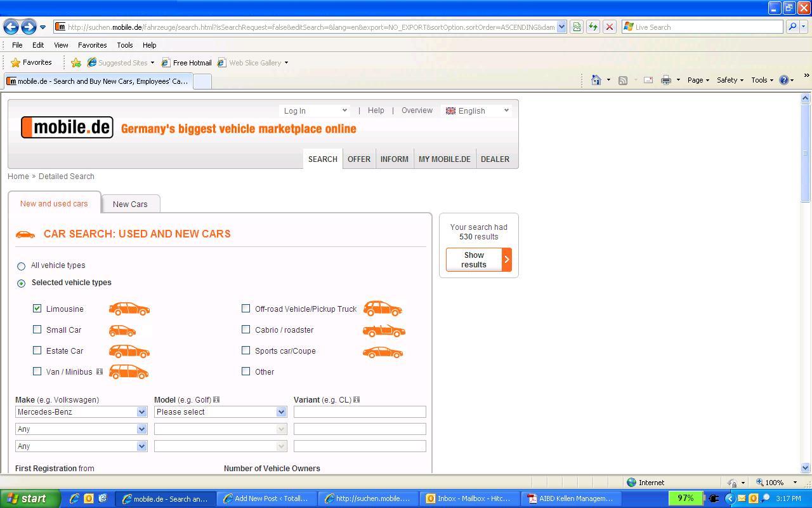Open the Inbox - Mailbox taskbar button
This screenshot has height=508, width=812.
pyautogui.click(x=468, y=498)
